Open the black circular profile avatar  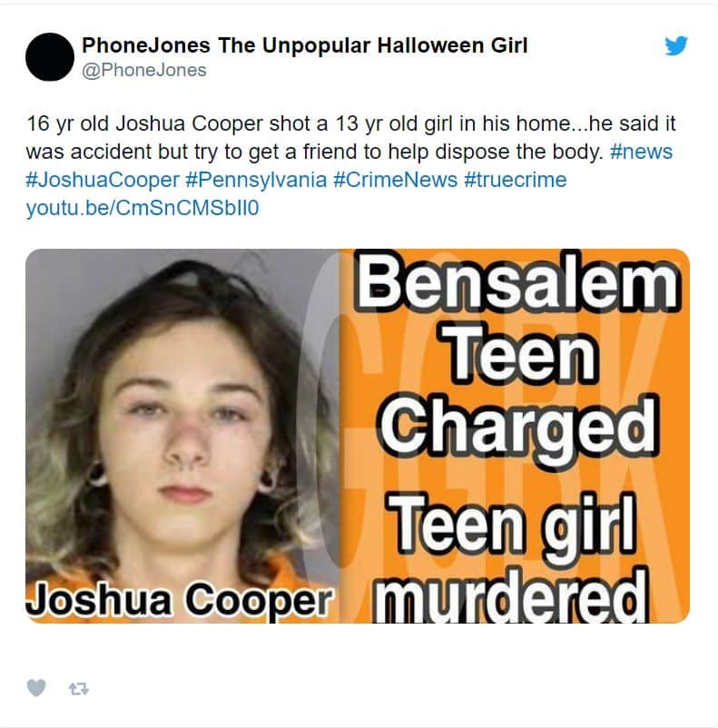click(50, 56)
